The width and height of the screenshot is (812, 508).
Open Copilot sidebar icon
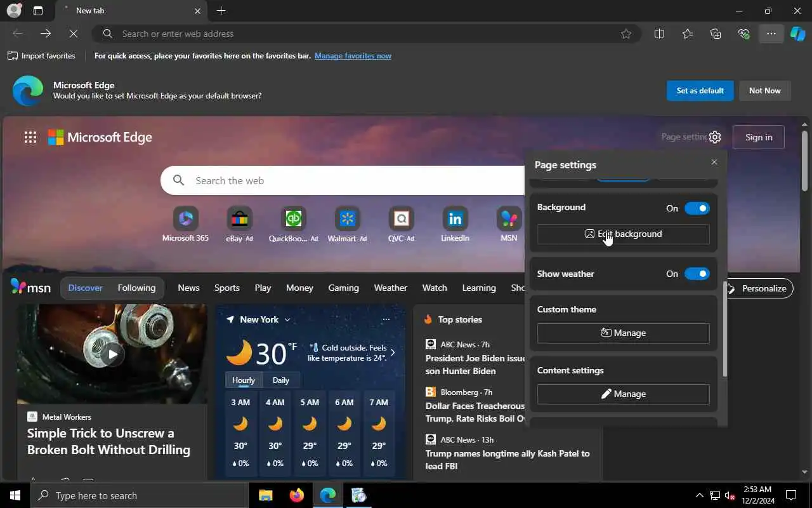point(797,34)
